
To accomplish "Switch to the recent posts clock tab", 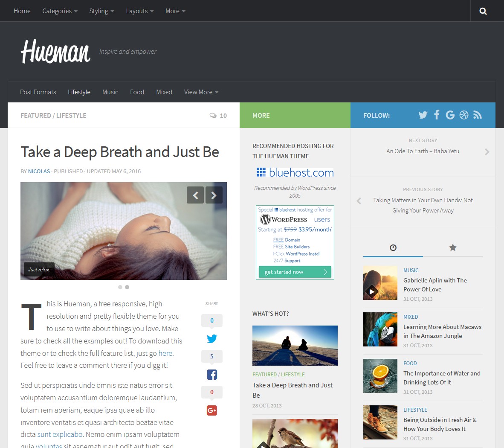I will (x=393, y=247).
